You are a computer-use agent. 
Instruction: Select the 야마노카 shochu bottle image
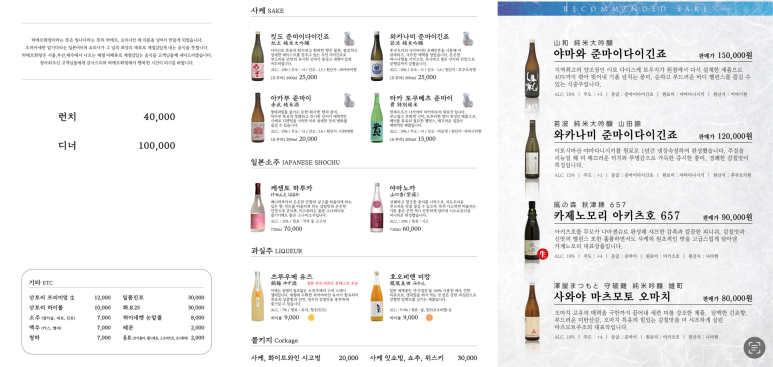click(377, 207)
